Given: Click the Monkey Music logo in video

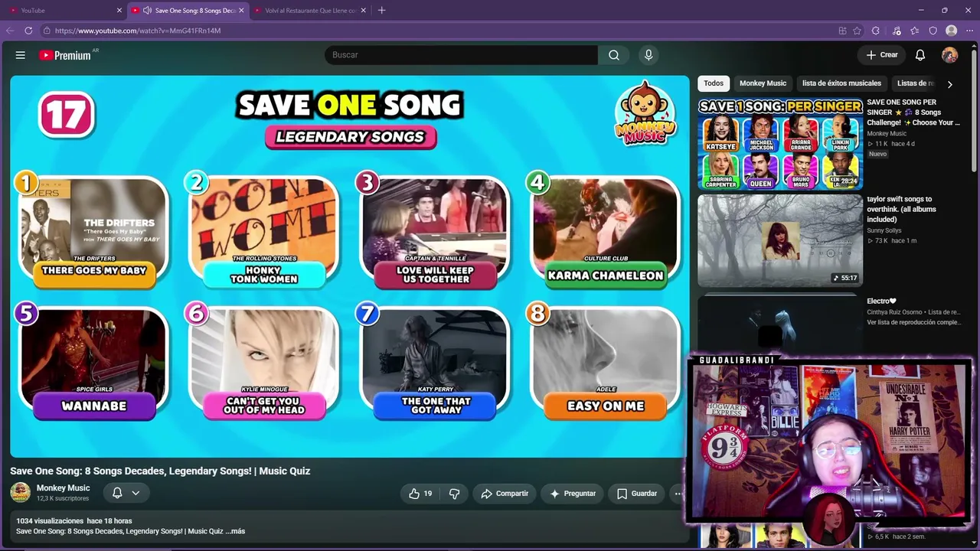Looking at the screenshot, I should (645, 113).
